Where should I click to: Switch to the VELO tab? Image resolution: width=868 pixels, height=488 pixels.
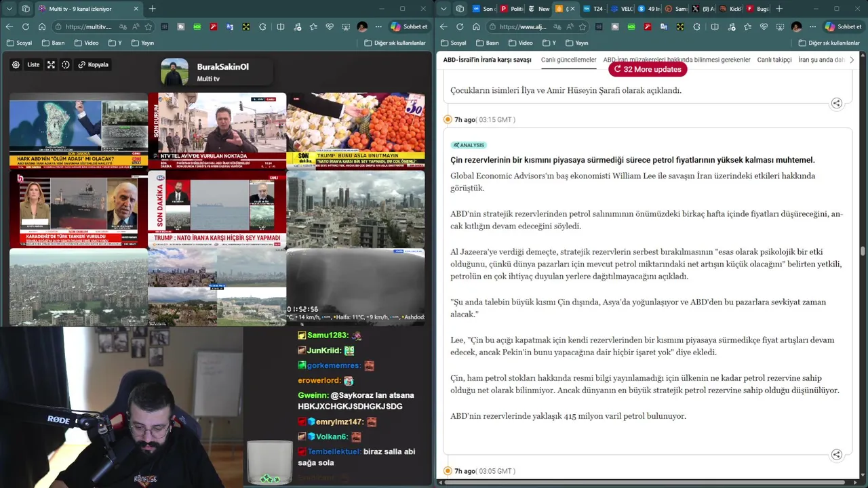(621, 9)
